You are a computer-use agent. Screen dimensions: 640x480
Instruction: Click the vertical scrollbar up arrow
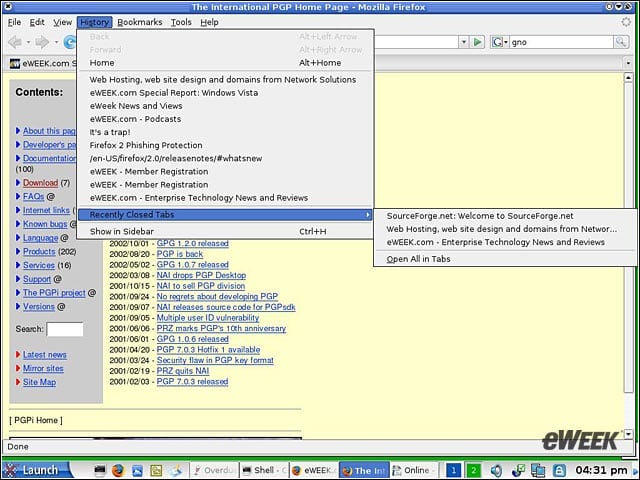click(629, 78)
